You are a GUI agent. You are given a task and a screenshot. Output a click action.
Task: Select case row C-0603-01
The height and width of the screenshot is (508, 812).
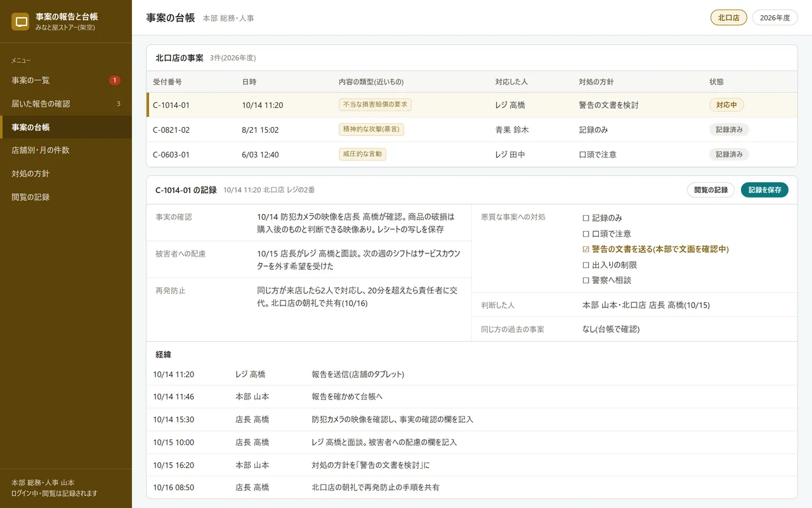coord(472,154)
